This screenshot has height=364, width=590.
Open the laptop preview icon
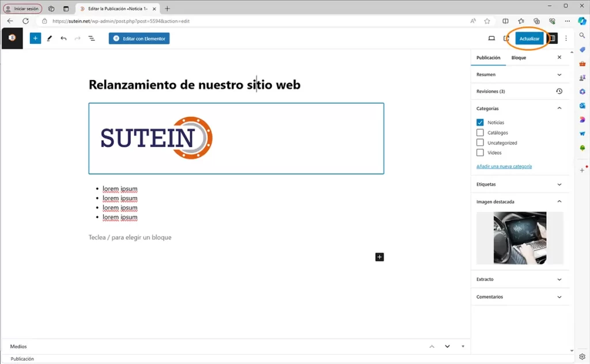[491, 39]
